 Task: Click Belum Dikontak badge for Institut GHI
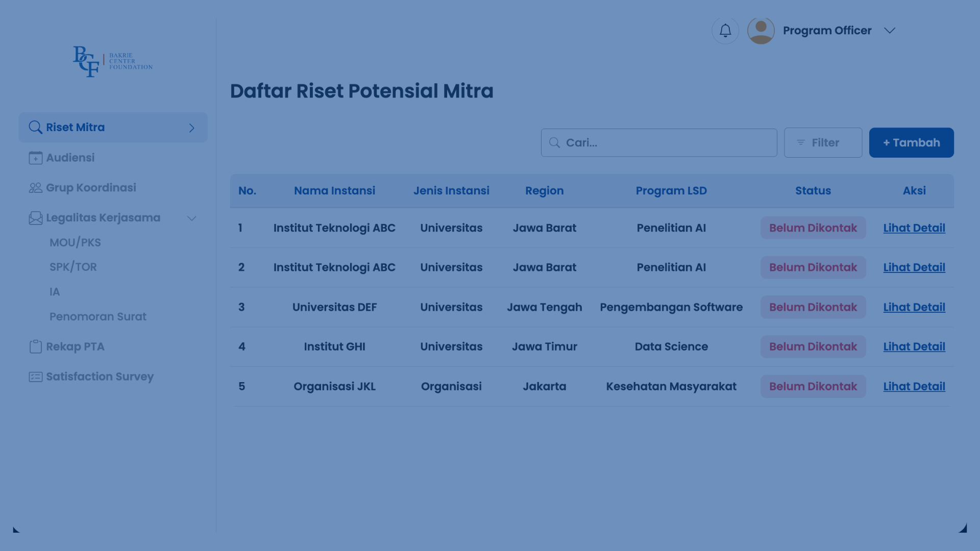[813, 346]
